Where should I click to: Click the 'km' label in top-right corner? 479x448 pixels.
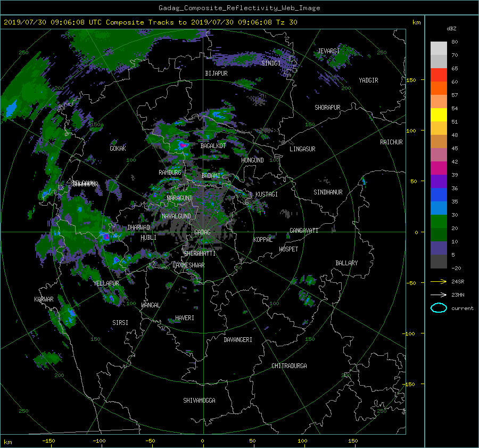pyautogui.click(x=416, y=22)
